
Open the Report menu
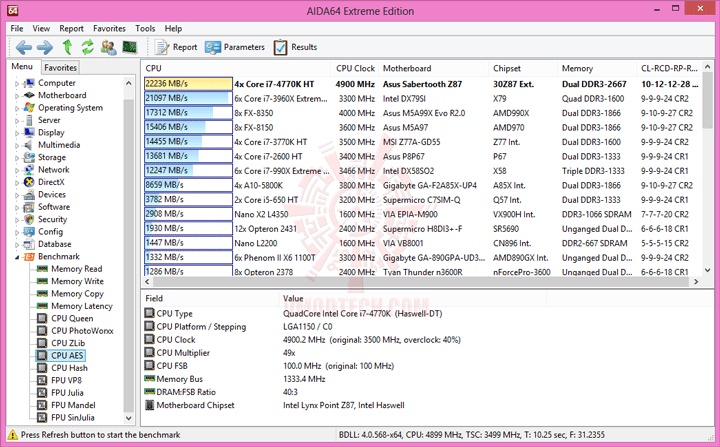coord(71,28)
